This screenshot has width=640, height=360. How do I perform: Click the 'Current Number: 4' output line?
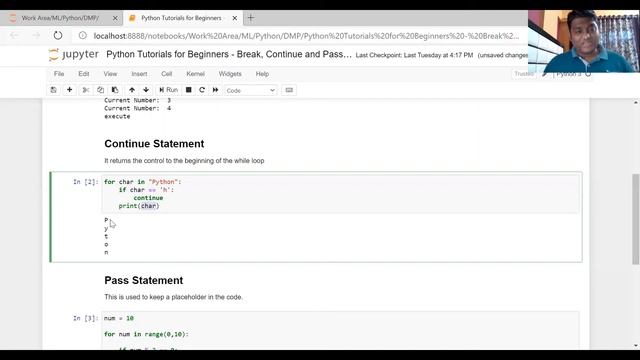(138, 108)
